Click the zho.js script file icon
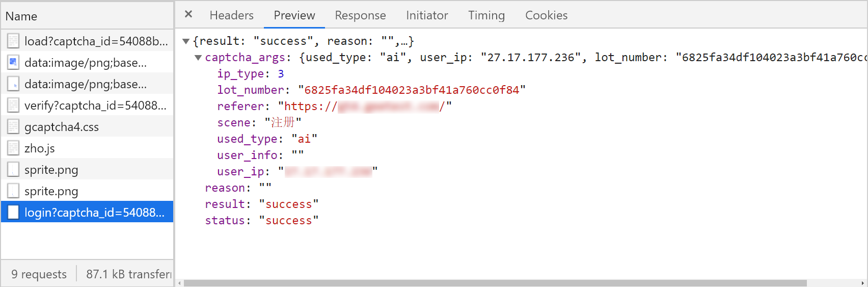 (x=13, y=148)
